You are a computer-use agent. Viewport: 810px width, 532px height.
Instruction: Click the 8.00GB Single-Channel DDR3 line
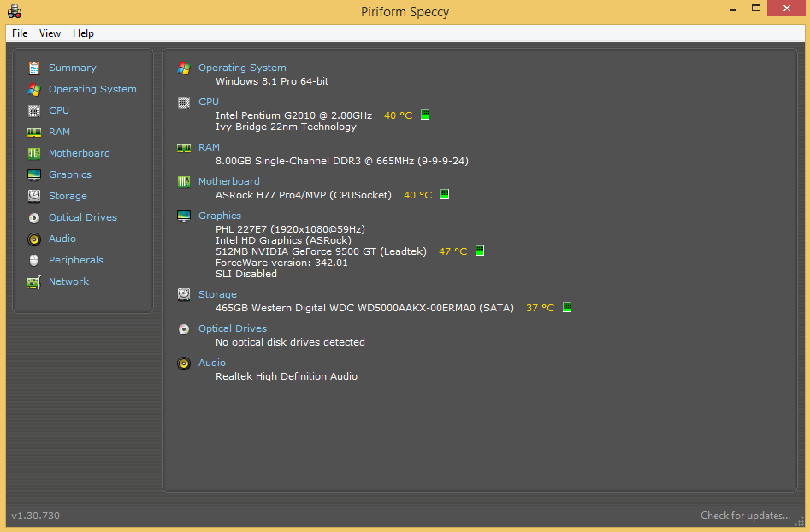coord(342,161)
